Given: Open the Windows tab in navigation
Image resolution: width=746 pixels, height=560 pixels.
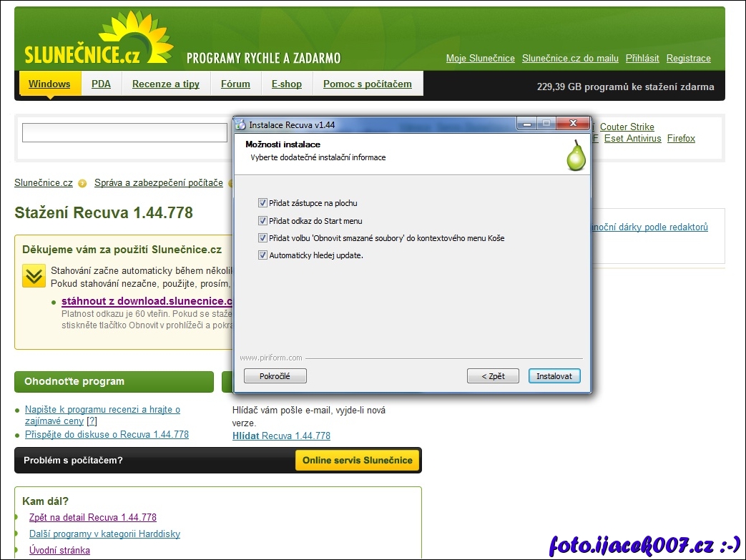Looking at the screenshot, I should [49, 84].
